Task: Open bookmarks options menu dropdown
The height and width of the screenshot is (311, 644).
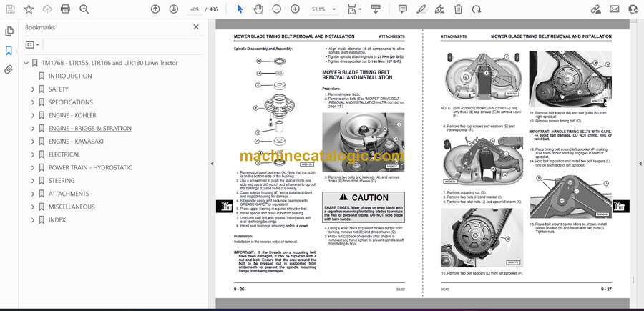Action: [x=32, y=45]
